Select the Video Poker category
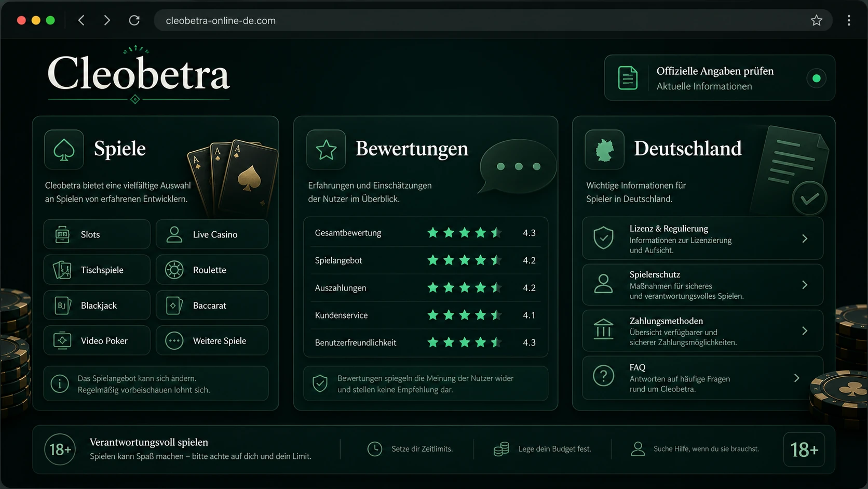The width and height of the screenshot is (868, 489). [97, 340]
